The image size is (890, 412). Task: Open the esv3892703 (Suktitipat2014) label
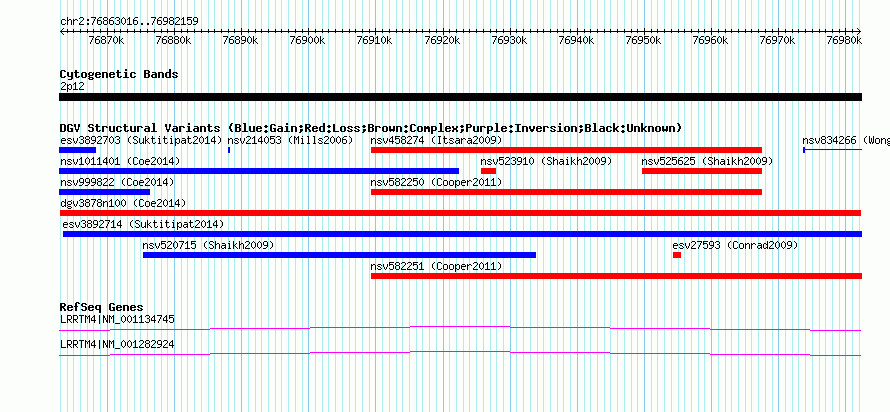(x=141, y=140)
